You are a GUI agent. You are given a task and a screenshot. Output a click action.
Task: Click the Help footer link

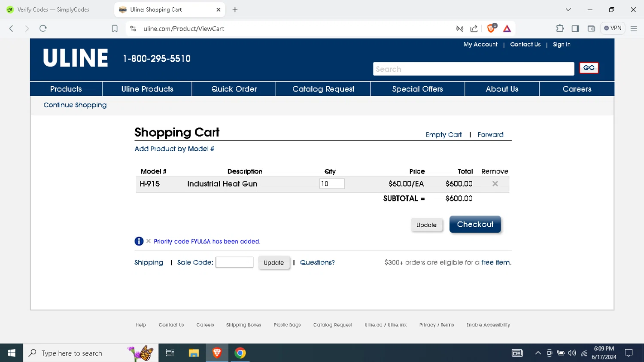(141, 325)
